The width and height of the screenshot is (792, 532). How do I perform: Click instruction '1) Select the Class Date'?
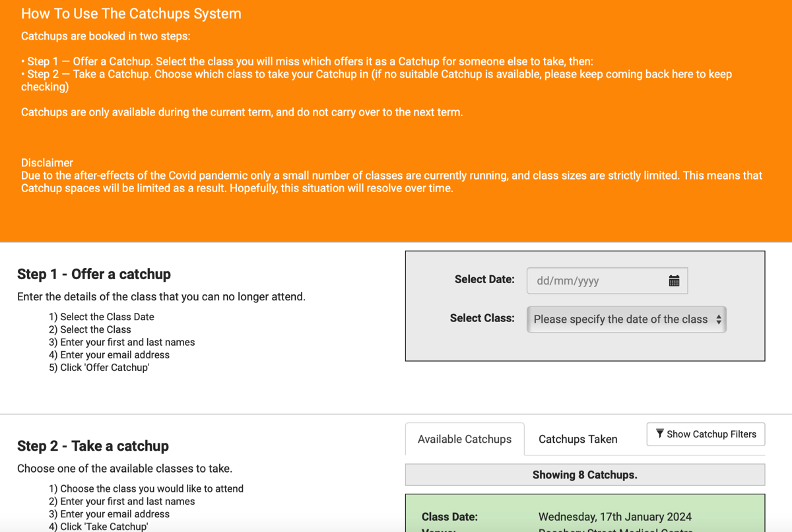click(x=102, y=317)
